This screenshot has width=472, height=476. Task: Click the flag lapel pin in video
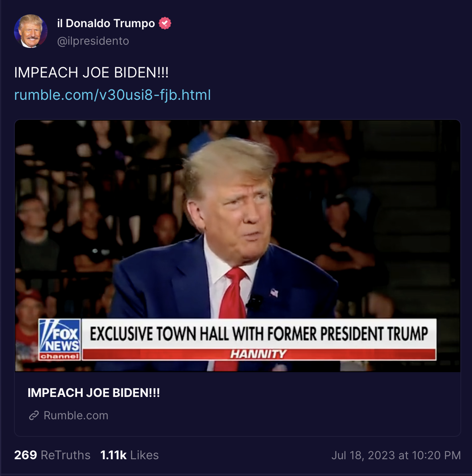tap(274, 293)
